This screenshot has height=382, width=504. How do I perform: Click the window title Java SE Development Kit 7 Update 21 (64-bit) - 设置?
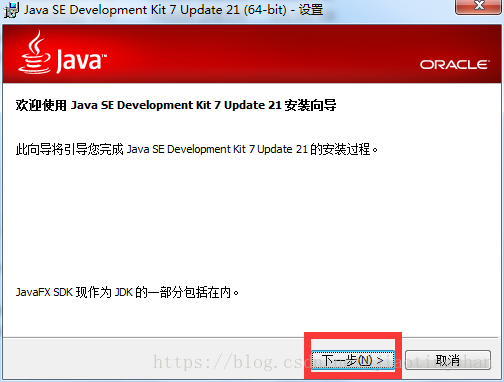tap(173, 10)
